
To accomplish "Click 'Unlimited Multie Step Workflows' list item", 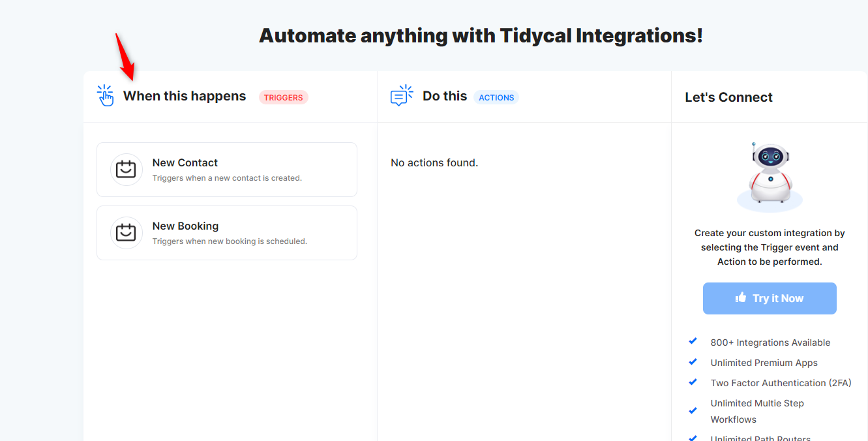I will 757,411.
